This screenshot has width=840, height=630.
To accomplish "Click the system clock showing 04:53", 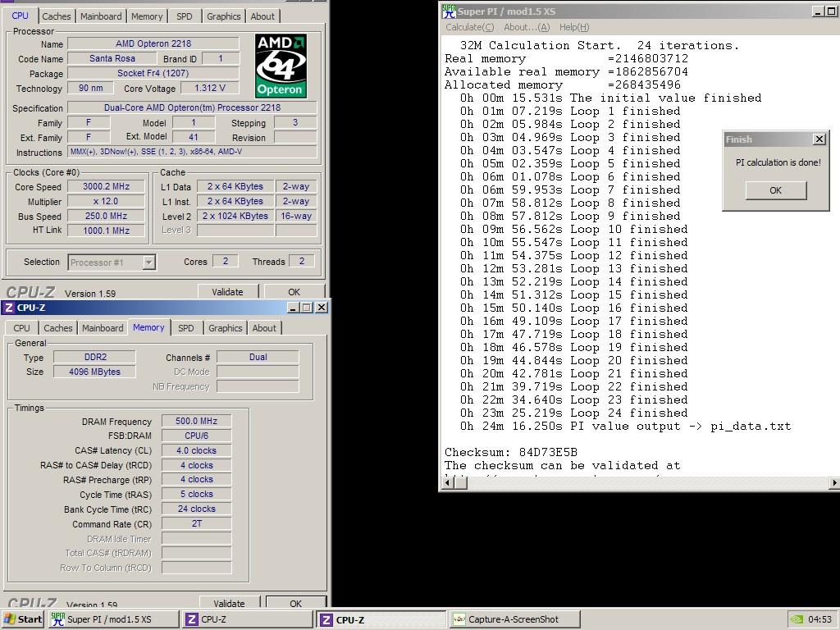I will (819, 619).
